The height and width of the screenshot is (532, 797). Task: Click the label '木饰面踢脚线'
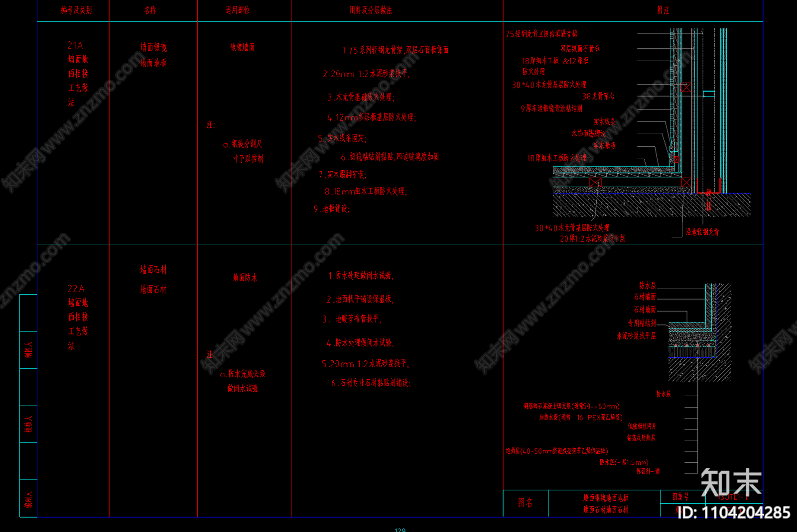pyautogui.click(x=589, y=133)
